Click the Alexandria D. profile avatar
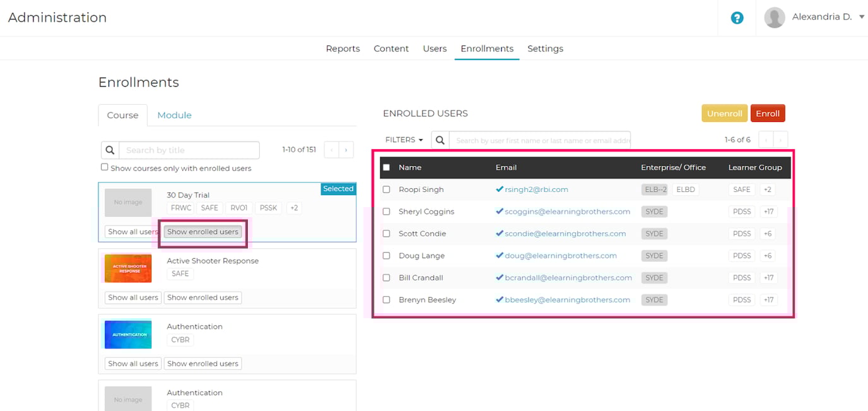 point(775,17)
